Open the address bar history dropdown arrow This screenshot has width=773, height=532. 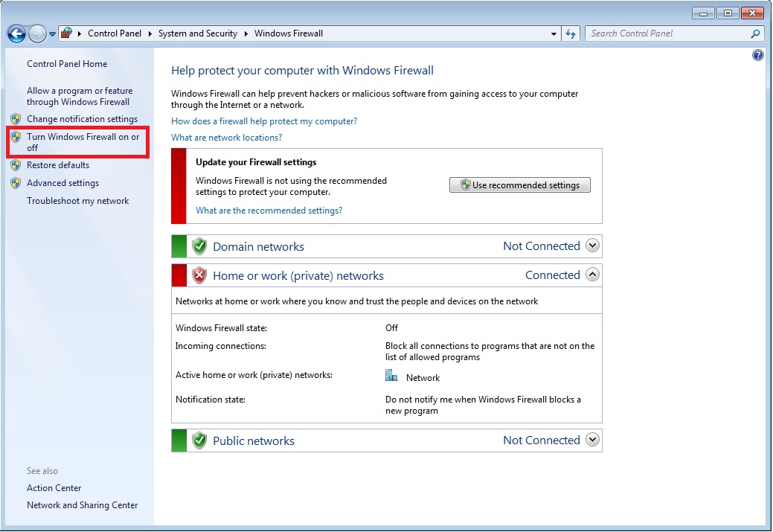554,33
